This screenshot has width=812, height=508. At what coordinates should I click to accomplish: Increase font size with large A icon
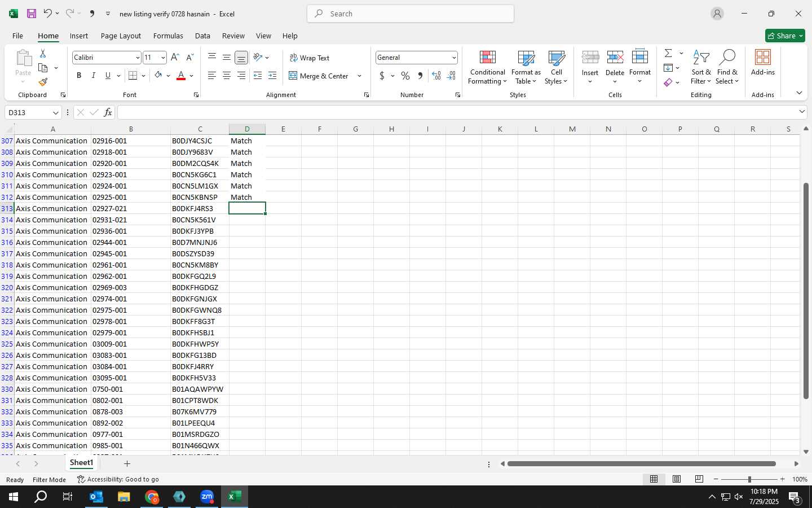175,58
